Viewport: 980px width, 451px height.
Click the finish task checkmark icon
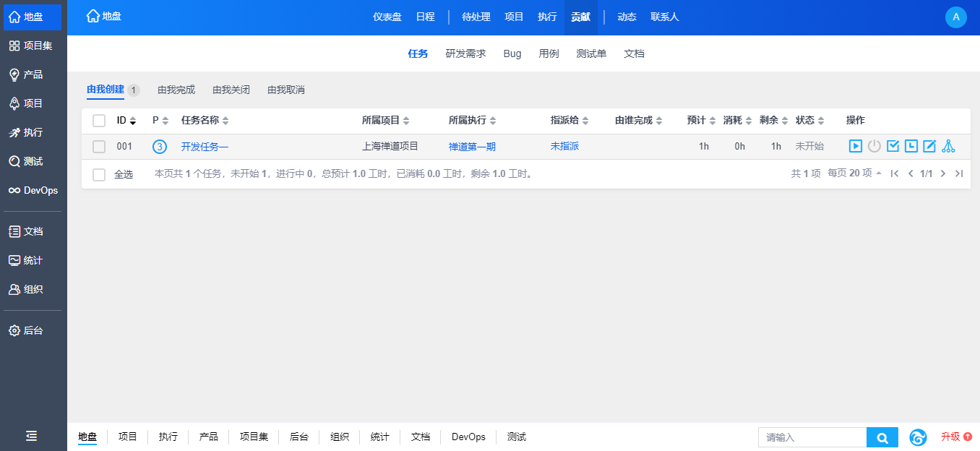point(893,147)
